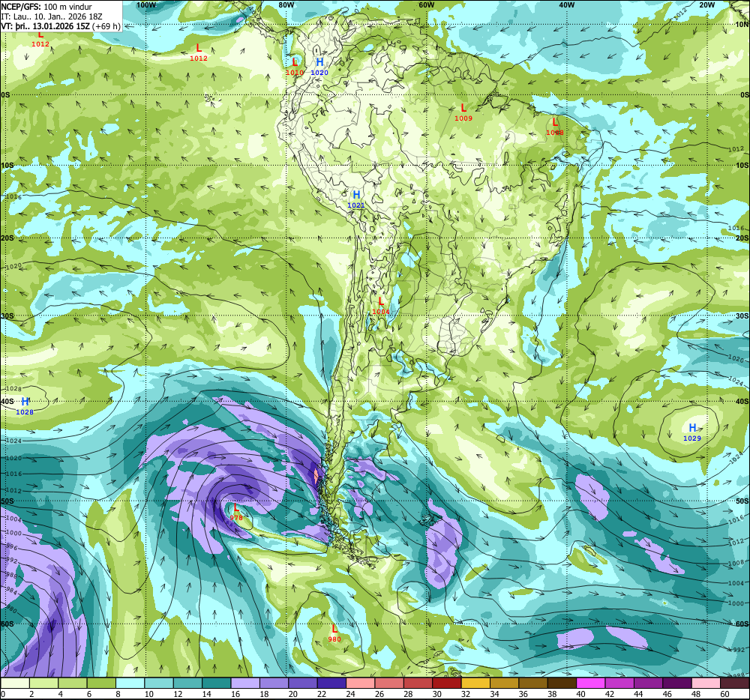Click the legend value 24
The height and width of the screenshot is (700, 750).
350,694
